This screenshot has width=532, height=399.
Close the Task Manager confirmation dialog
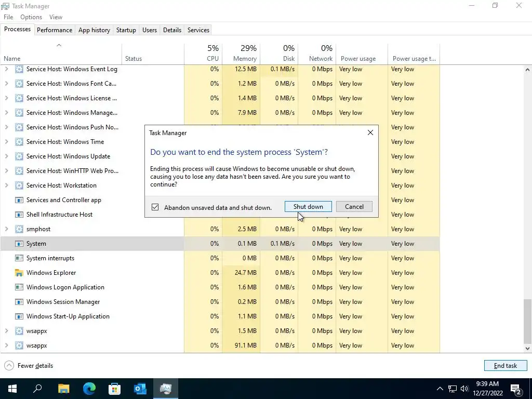click(370, 132)
